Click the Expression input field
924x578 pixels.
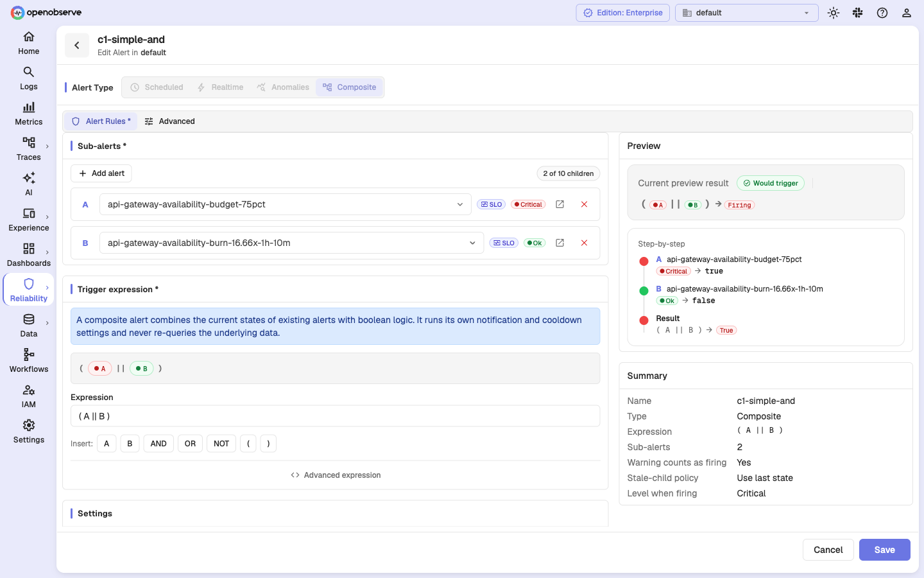[335, 416]
